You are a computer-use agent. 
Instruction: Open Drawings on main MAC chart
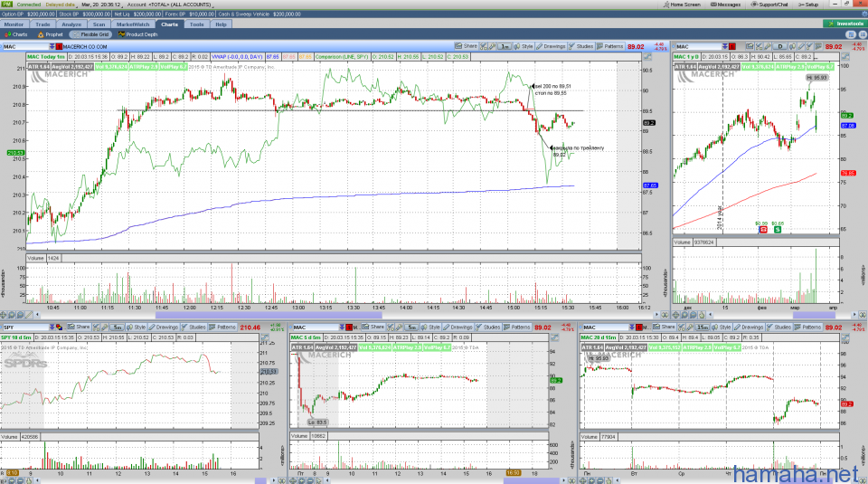tap(551, 46)
